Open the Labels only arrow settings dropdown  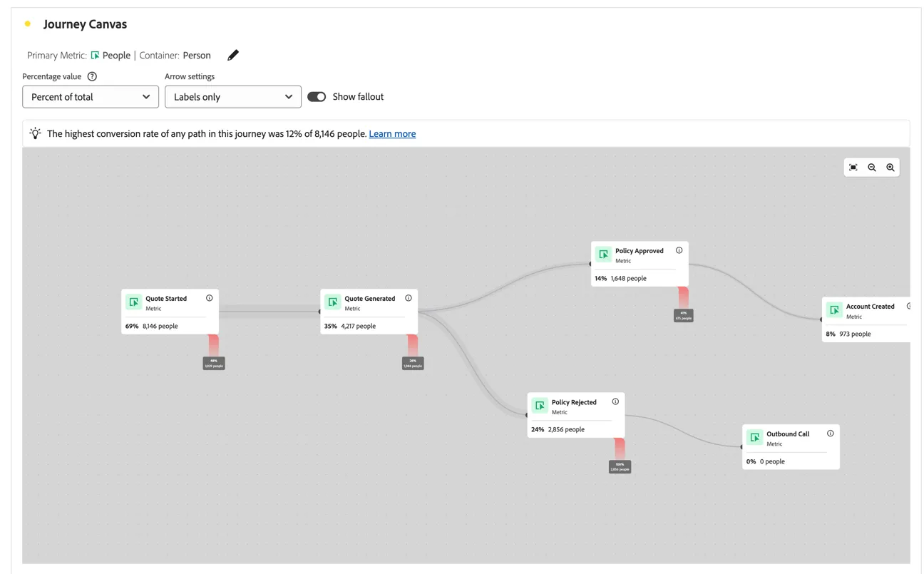click(233, 97)
